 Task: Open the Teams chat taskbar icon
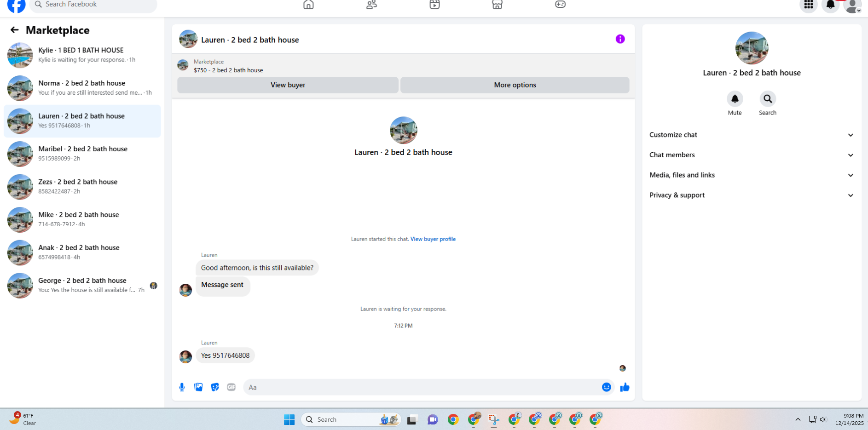pyautogui.click(x=433, y=419)
